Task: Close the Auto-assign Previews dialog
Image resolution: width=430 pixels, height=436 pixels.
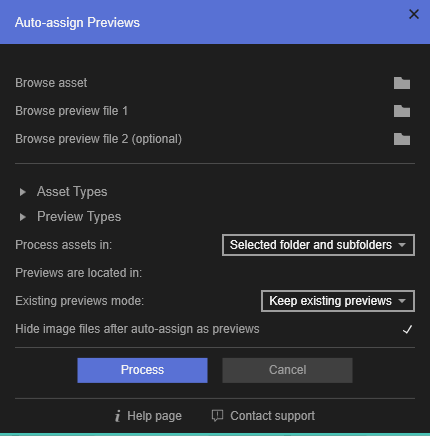Action: coord(414,14)
